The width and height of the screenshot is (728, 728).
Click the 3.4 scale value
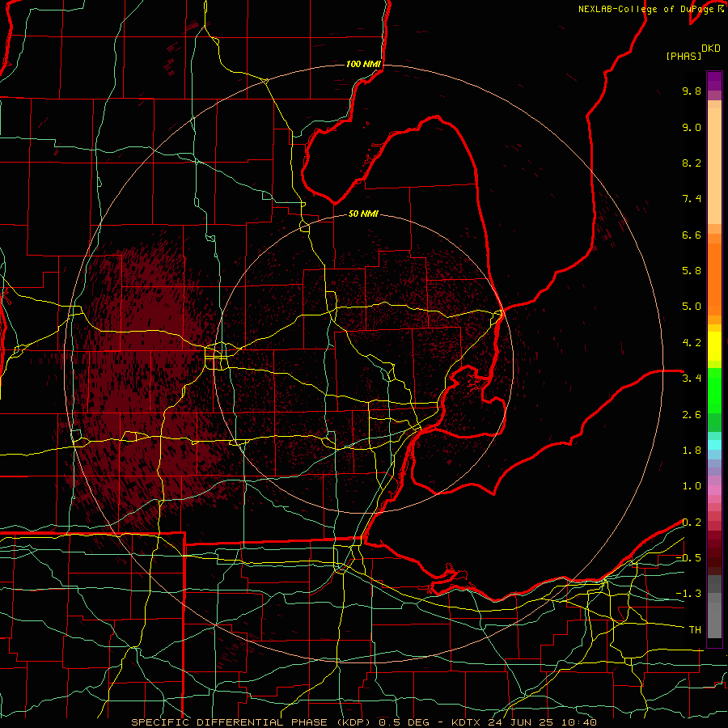[x=692, y=379]
